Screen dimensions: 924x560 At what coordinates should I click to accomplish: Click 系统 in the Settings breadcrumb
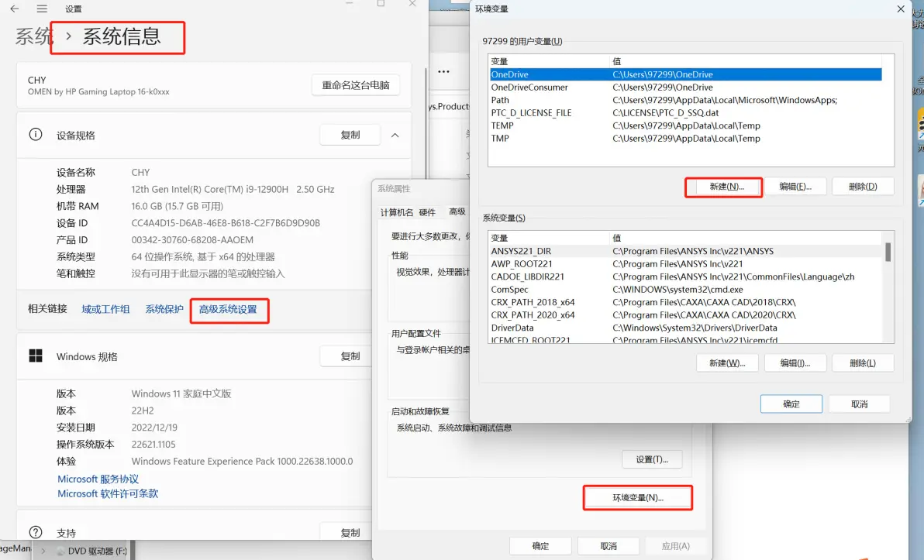click(x=33, y=36)
